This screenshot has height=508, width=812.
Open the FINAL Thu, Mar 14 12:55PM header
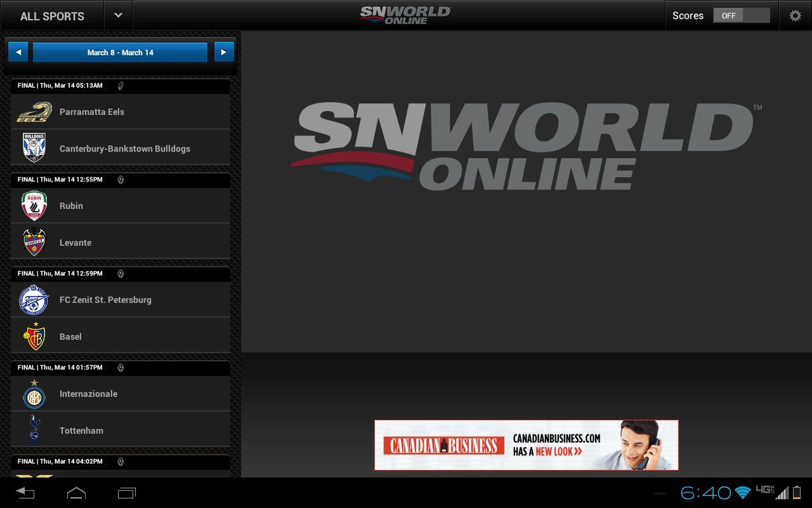coord(121,180)
